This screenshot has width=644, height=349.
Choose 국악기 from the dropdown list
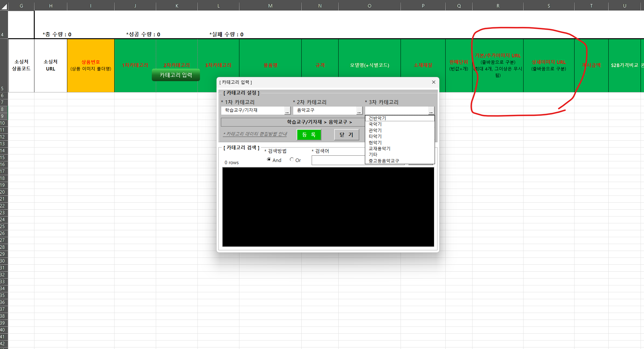point(375,124)
